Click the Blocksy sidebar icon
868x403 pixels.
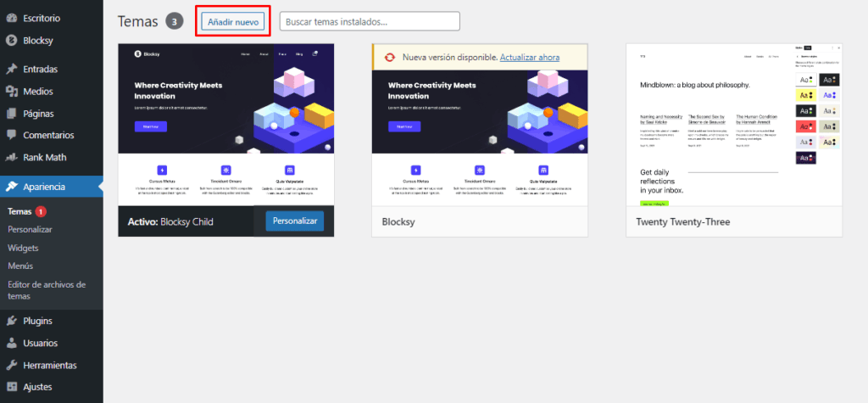(11, 41)
